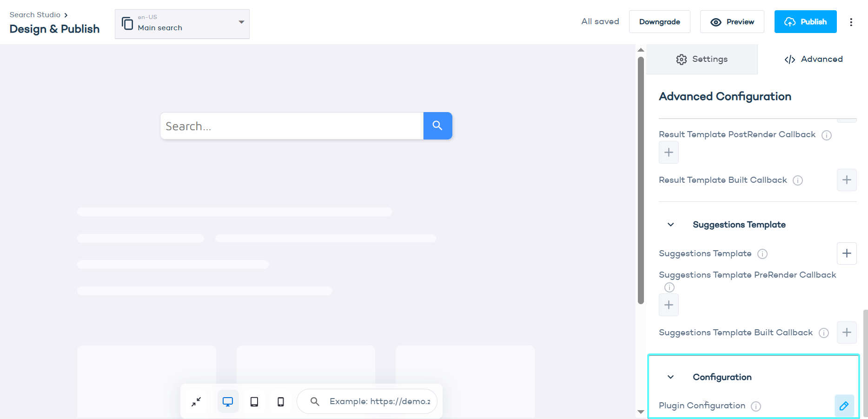Click the blue search magnifier button
This screenshot has width=868, height=419.
[x=437, y=126]
